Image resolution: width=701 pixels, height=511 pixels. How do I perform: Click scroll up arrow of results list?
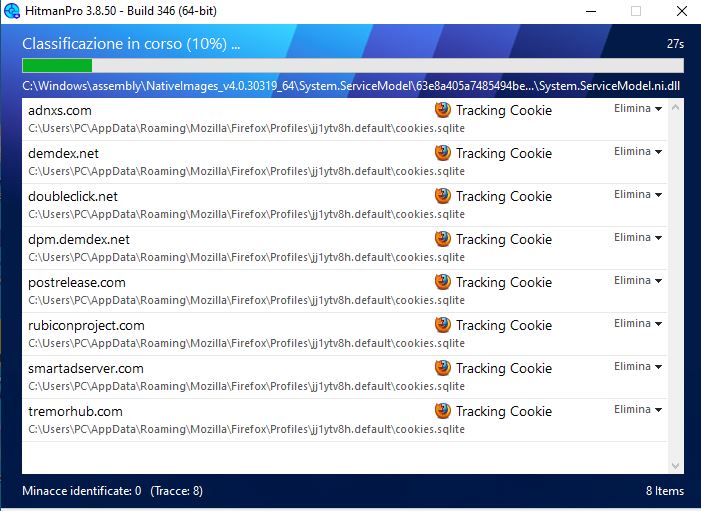click(x=676, y=108)
